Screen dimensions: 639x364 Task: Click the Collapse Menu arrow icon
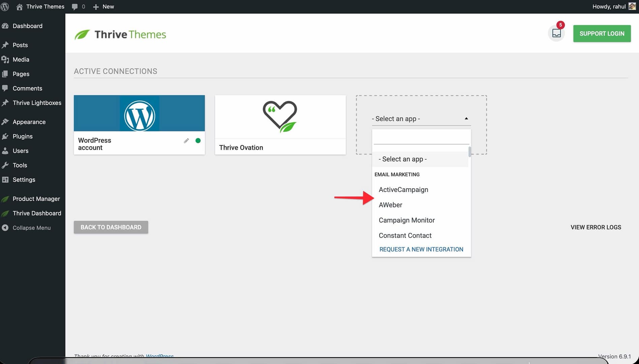pyautogui.click(x=5, y=228)
